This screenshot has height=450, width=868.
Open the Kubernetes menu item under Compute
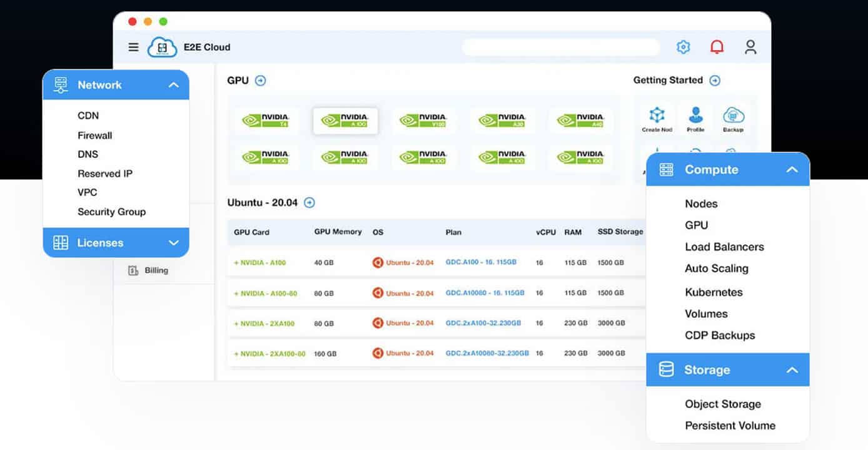click(714, 292)
